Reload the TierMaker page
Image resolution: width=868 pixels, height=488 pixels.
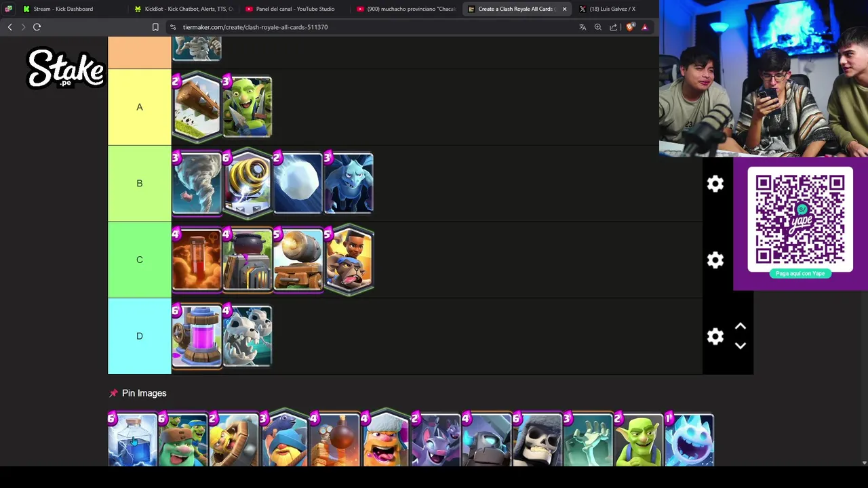[x=37, y=27]
